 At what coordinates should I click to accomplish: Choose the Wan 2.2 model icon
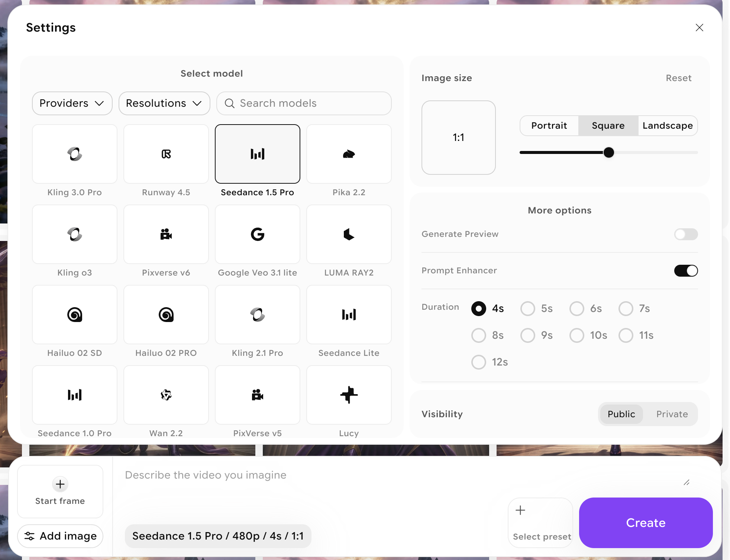(x=166, y=395)
